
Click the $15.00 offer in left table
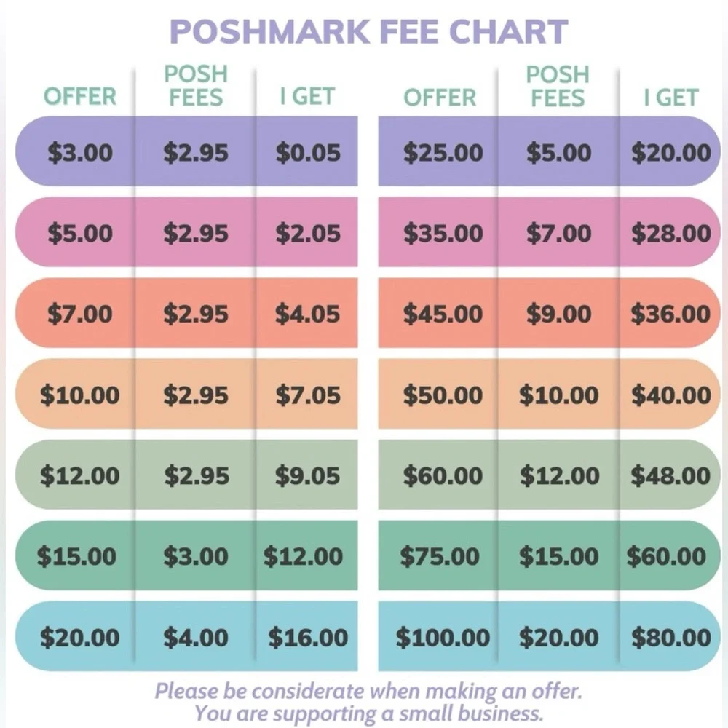[76, 556]
